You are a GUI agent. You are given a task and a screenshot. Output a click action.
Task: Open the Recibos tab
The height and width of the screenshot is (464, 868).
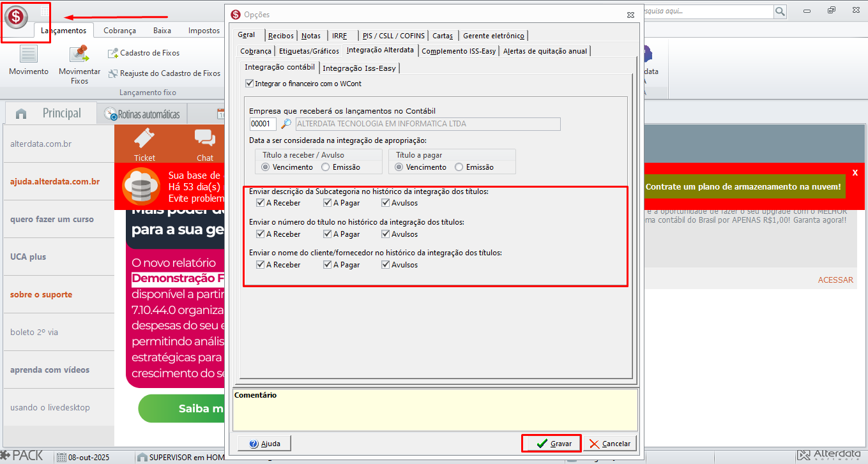(x=281, y=36)
